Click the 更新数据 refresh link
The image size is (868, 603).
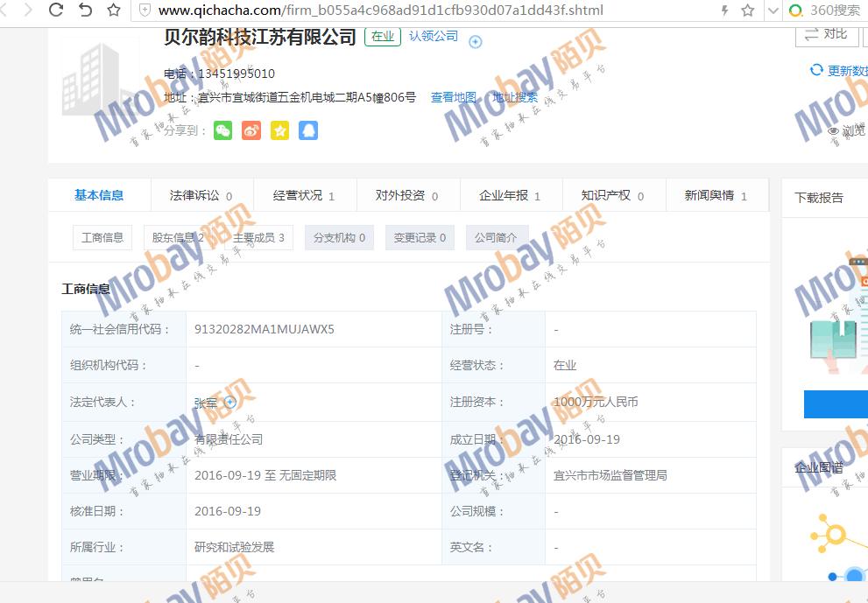[x=841, y=71]
